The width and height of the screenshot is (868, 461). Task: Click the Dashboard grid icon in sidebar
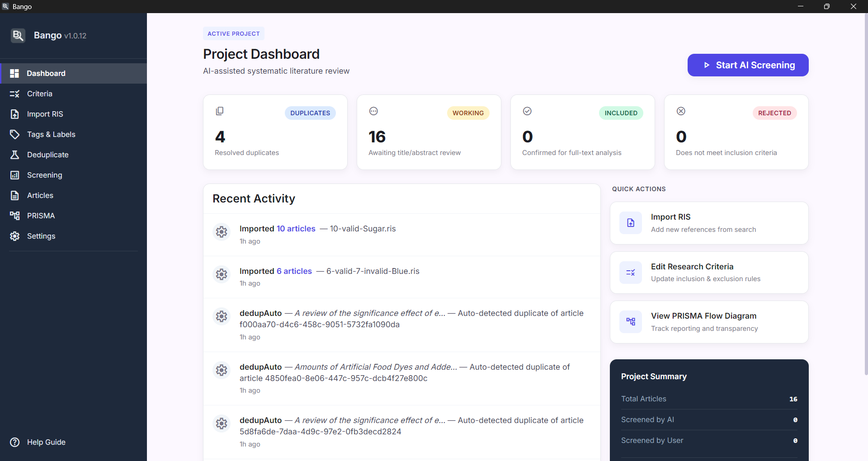pos(14,73)
